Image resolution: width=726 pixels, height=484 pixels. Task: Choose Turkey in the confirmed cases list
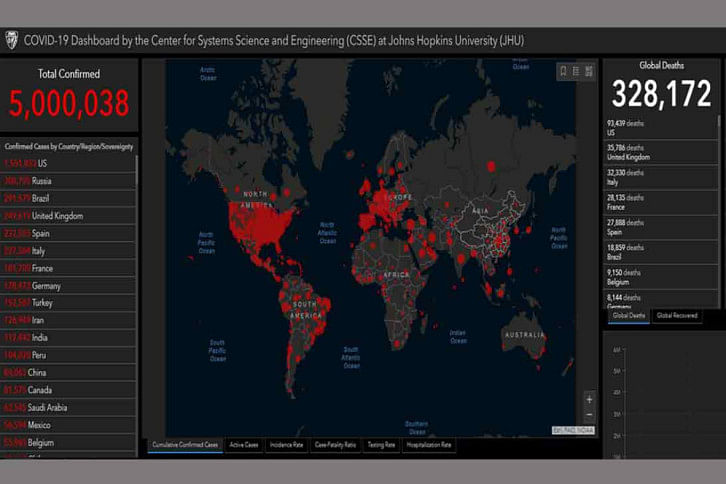tap(68, 303)
